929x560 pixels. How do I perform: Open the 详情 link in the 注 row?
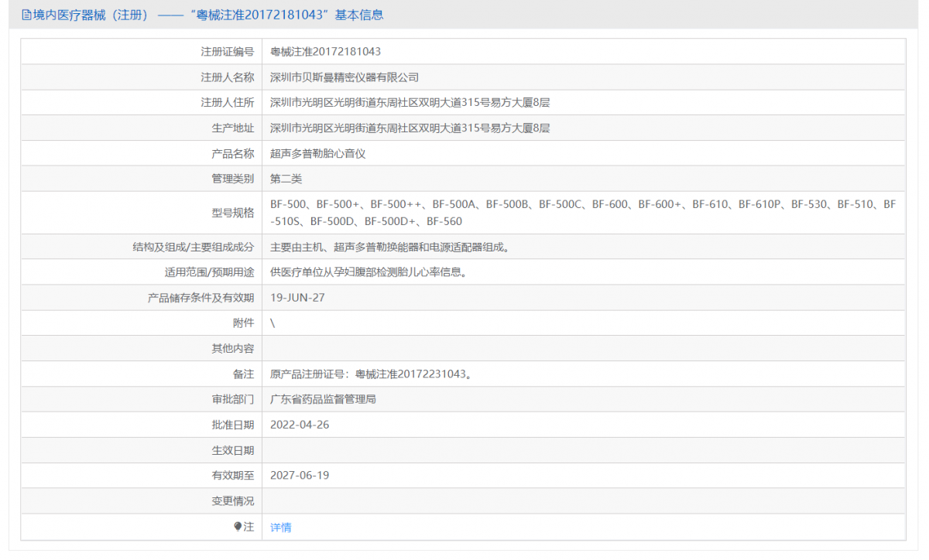(280, 528)
